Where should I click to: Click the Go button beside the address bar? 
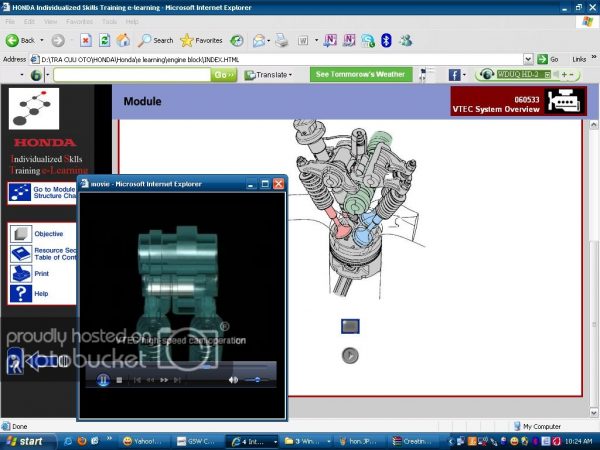[548, 59]
